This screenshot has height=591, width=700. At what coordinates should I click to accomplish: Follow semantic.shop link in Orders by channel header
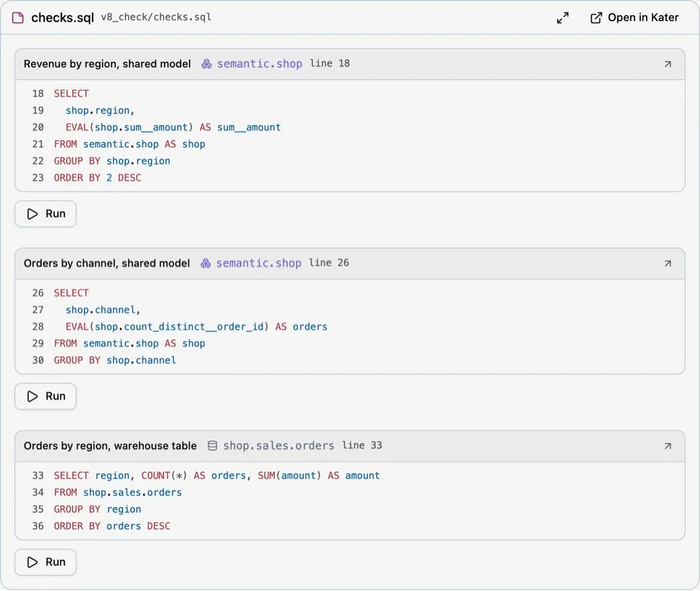[x=258, y=263]
